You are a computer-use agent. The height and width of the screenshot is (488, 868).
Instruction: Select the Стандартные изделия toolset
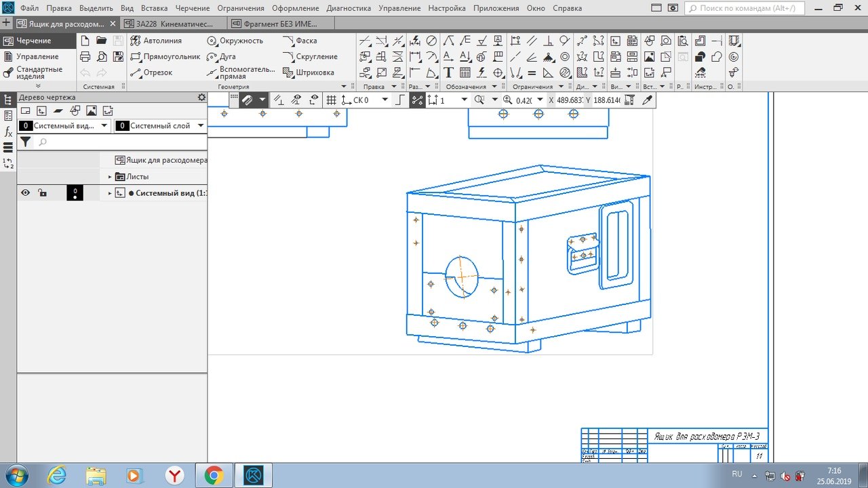coord(38,73)
